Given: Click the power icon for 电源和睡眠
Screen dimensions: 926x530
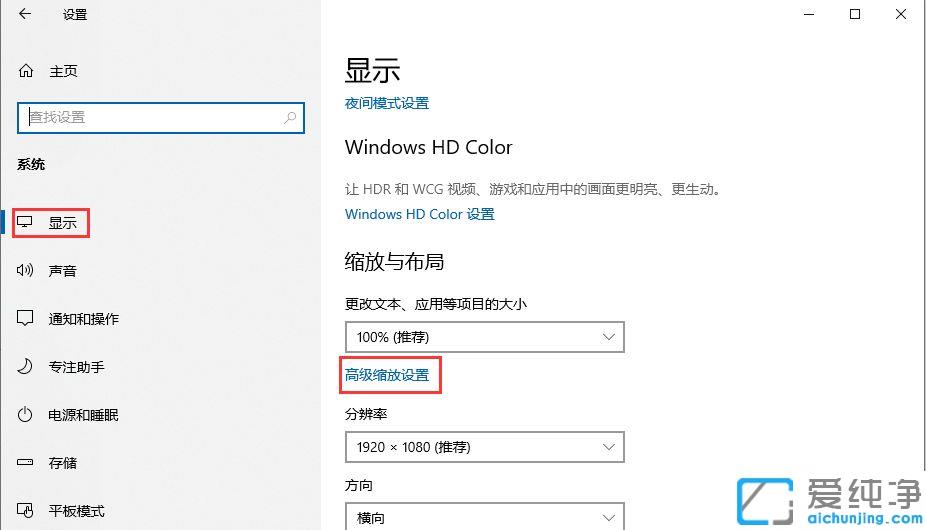Looking at the screenshot, I should [x=26, y=415].
